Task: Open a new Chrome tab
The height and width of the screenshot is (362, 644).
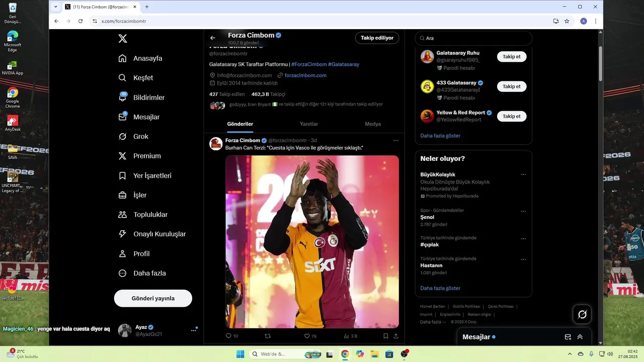Action: coord(147,7)
